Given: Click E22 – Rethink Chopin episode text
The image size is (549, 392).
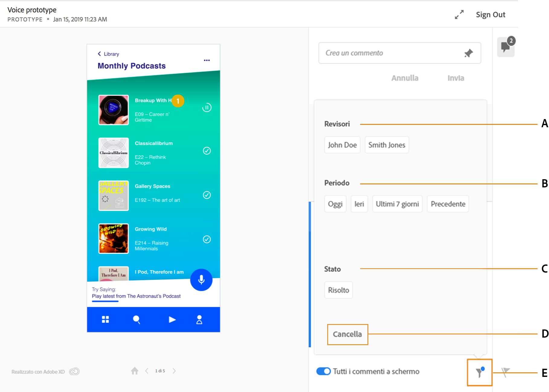Looking at the screenshot, I should point(150,160).
